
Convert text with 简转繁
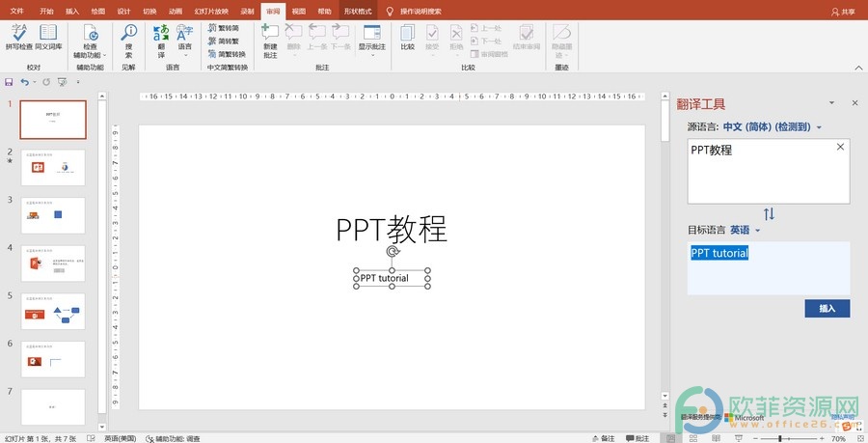coord(224,41)
